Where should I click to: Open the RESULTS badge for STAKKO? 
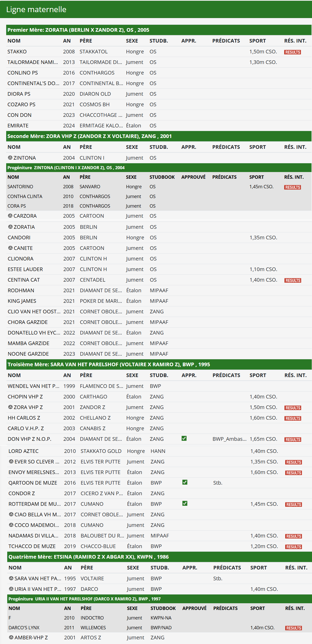[292, 52]
